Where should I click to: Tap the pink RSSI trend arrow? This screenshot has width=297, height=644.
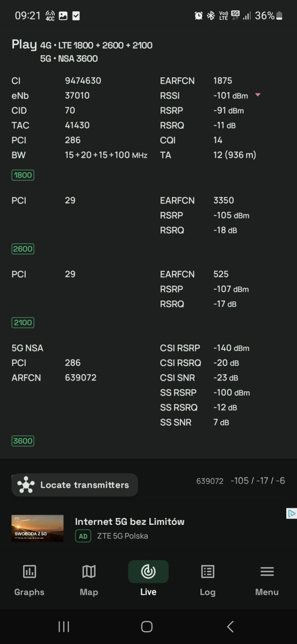tap(258, 95)
